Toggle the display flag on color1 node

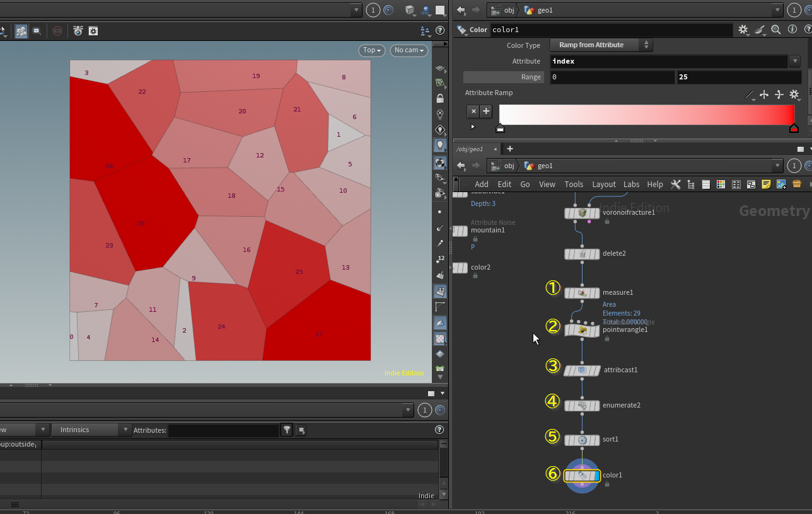pyautogui.click(x=596, y=476)
